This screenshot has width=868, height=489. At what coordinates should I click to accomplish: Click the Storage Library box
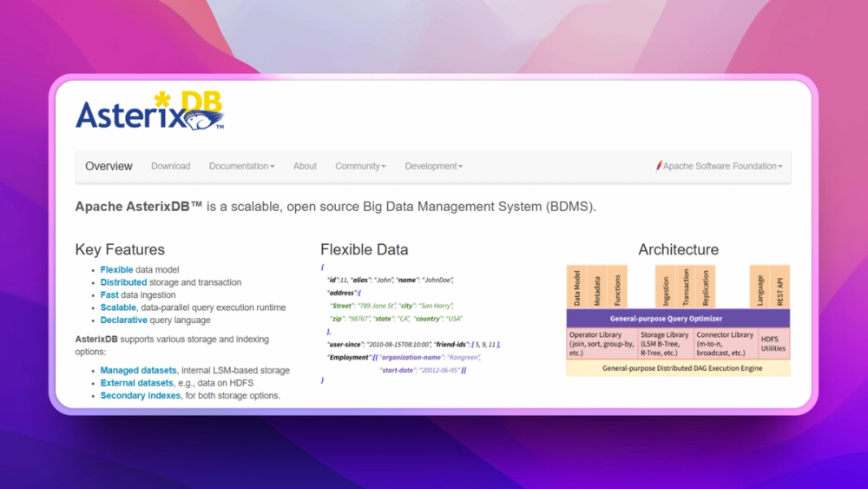click(x=666, y=344)
